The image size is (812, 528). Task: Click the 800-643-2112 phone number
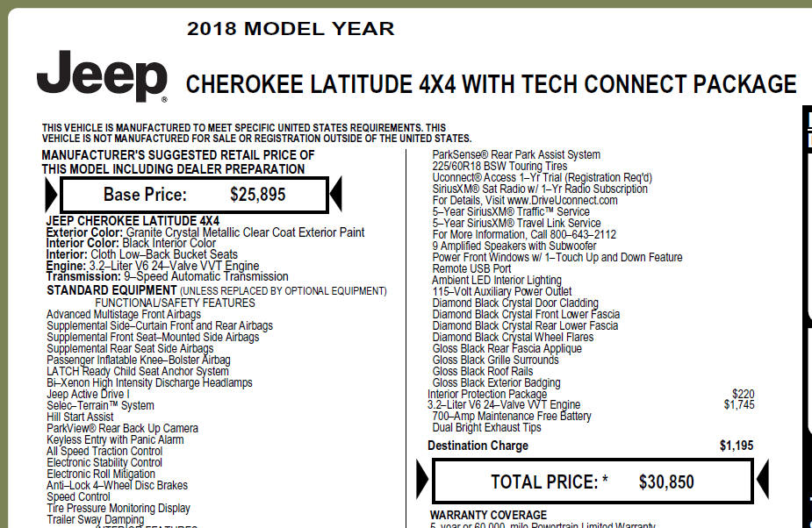[583, 234]
